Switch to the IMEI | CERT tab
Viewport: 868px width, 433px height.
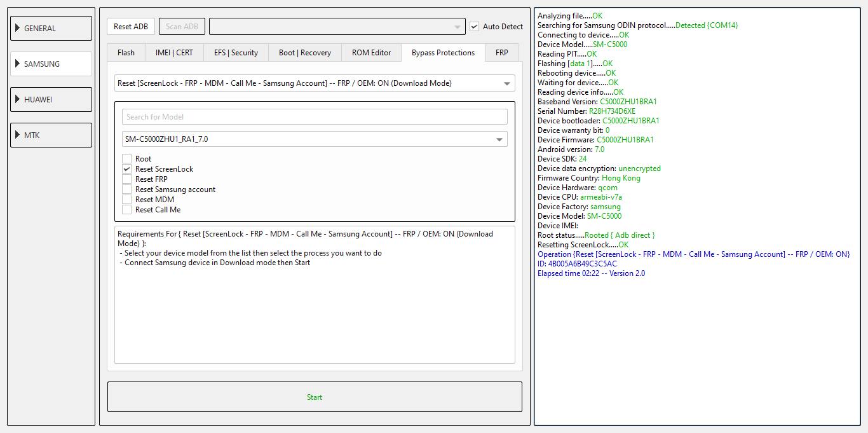click(x=174, y=53)
